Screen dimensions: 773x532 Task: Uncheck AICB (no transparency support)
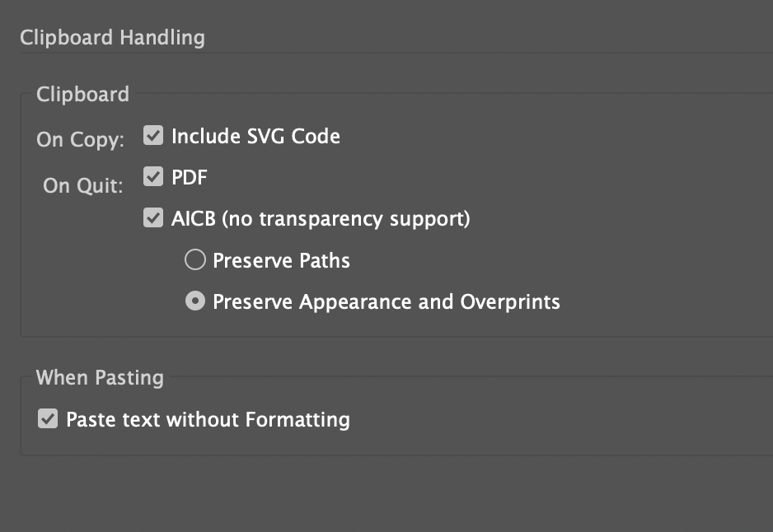coord(152,217)
